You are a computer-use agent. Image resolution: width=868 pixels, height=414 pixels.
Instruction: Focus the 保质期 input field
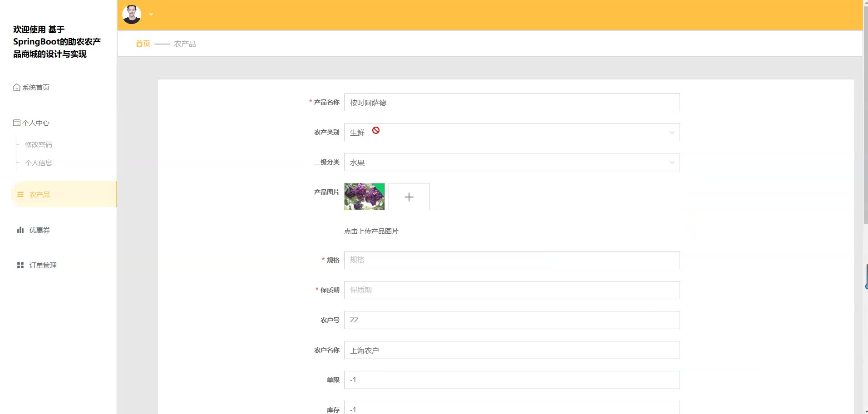[x=512, y=290]
